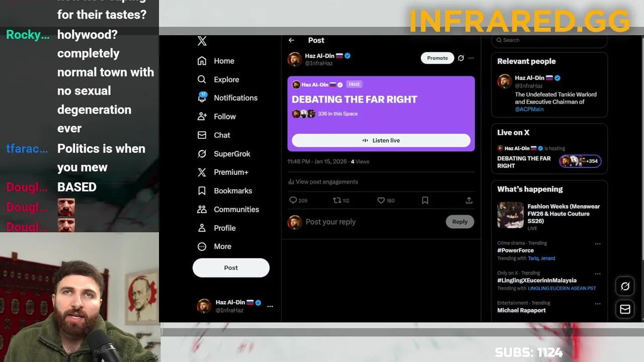Click the repost icon with 112
The width and height of the screenshot is (644, 362).
pyautogui.click(x=337, y=200)
